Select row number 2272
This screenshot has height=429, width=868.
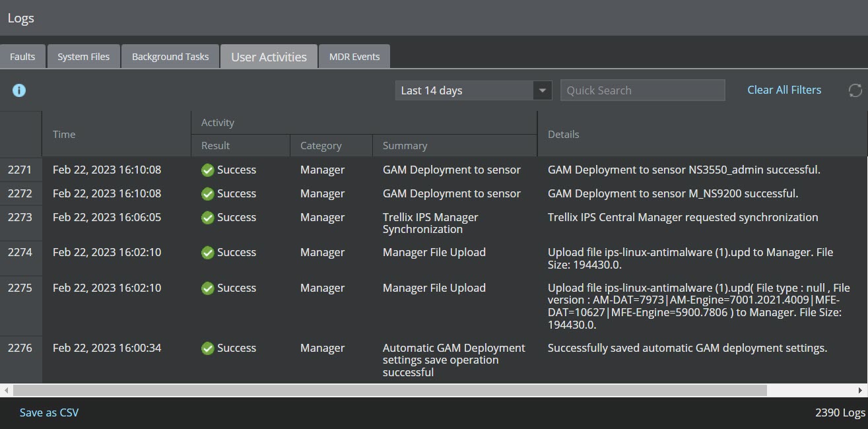20,193
